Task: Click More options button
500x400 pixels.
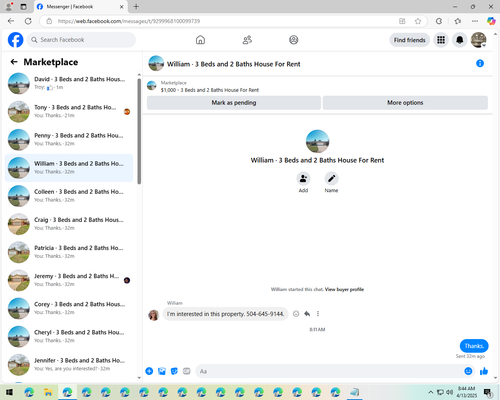Action: pos(405,103)
